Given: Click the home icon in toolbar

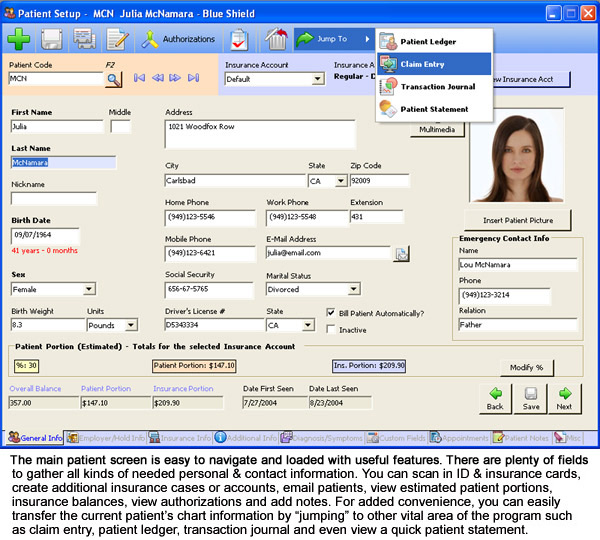Looking at the screenshot, I should (x=277, y=40).
